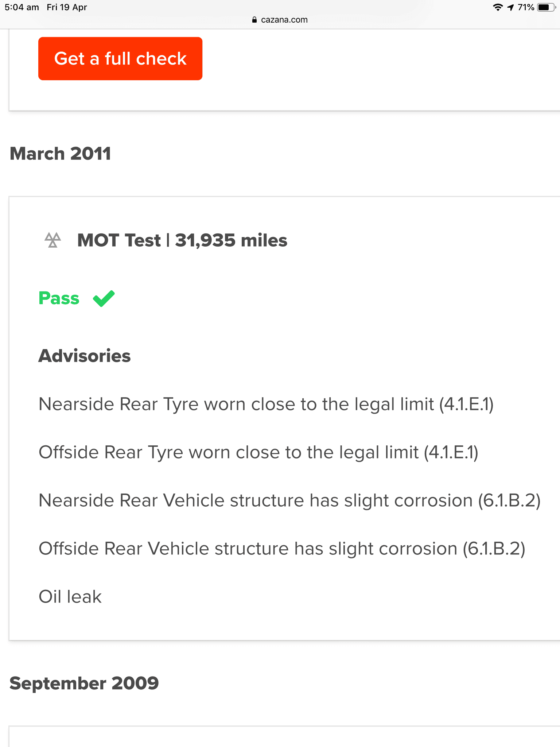560x747 pixels.
Task: Select Offside Rear Vehicle structure corrosion advisory
Action: pos(282,549)
